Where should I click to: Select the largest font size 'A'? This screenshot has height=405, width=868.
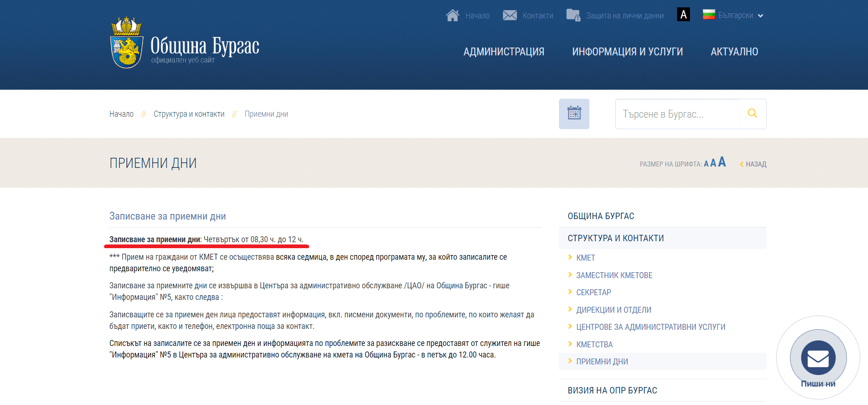click(722, 162)
